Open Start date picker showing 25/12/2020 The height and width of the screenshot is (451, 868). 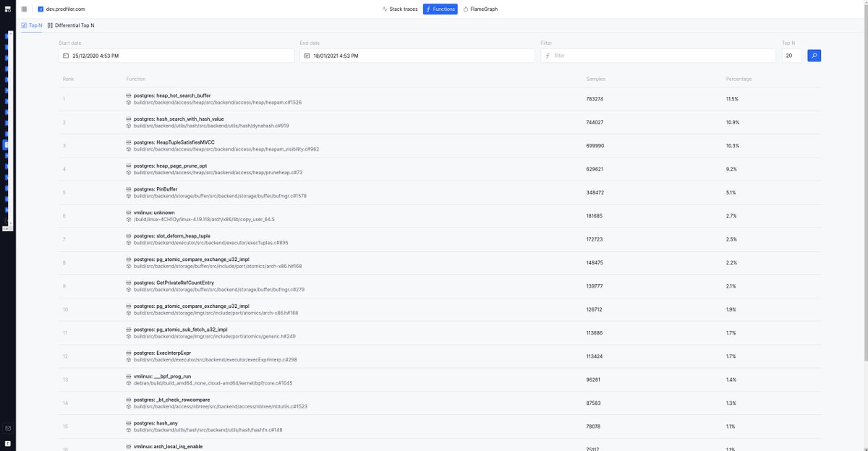coord(176,56)
